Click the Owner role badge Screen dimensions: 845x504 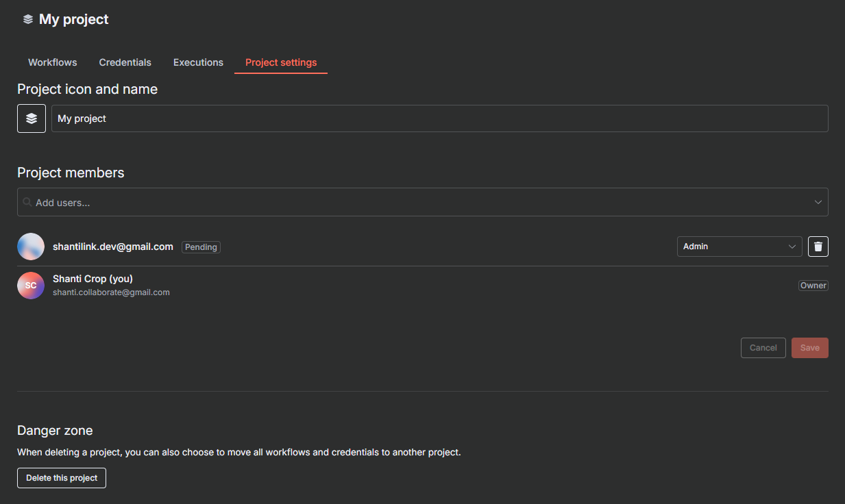point(813,286)
